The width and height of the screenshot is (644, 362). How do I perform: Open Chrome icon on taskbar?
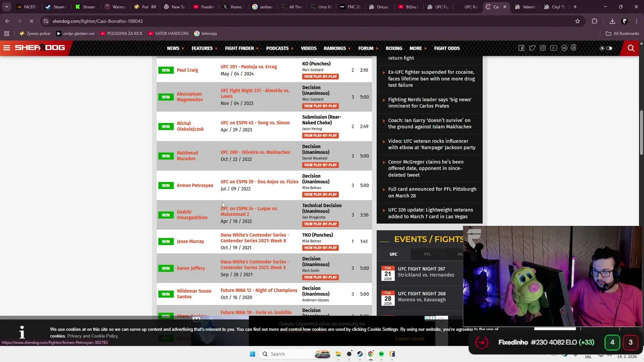370,354
